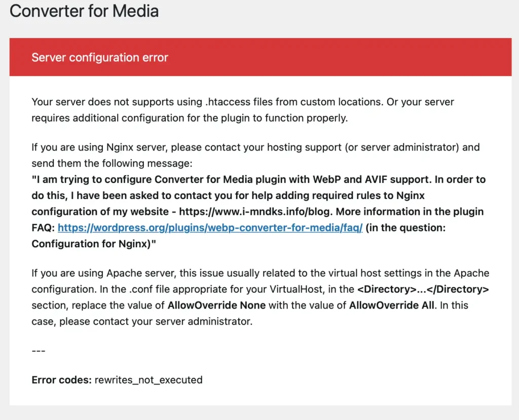Click the "Converter for Media" page title
Image resolution: width=519 pixels, height=420 pixels.
84,11
